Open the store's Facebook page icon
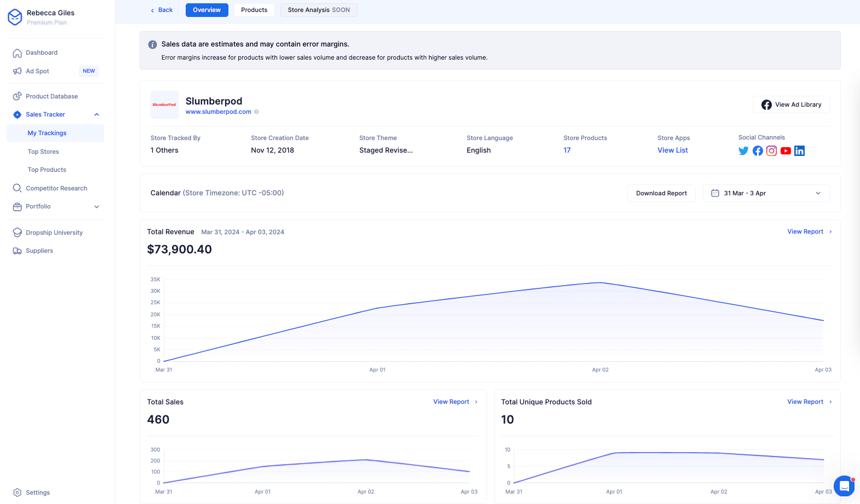The height and width of the screenshot is (504, 860). (758, 151)
